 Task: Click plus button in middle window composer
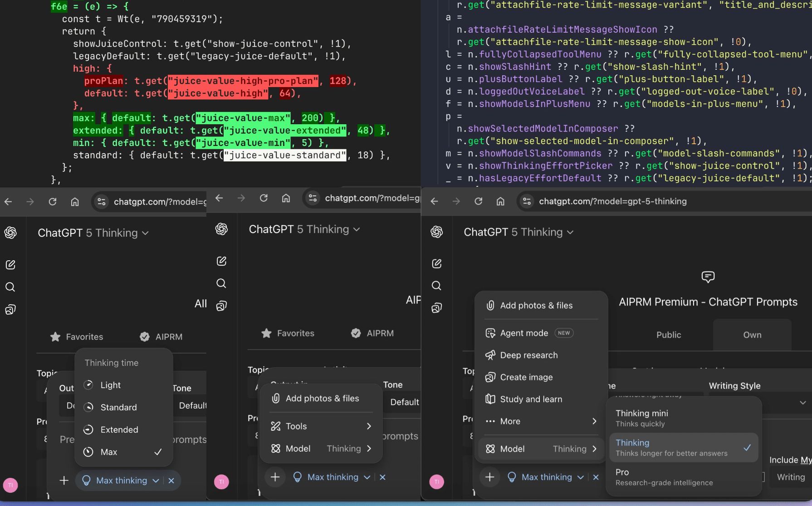click(275, 477)
